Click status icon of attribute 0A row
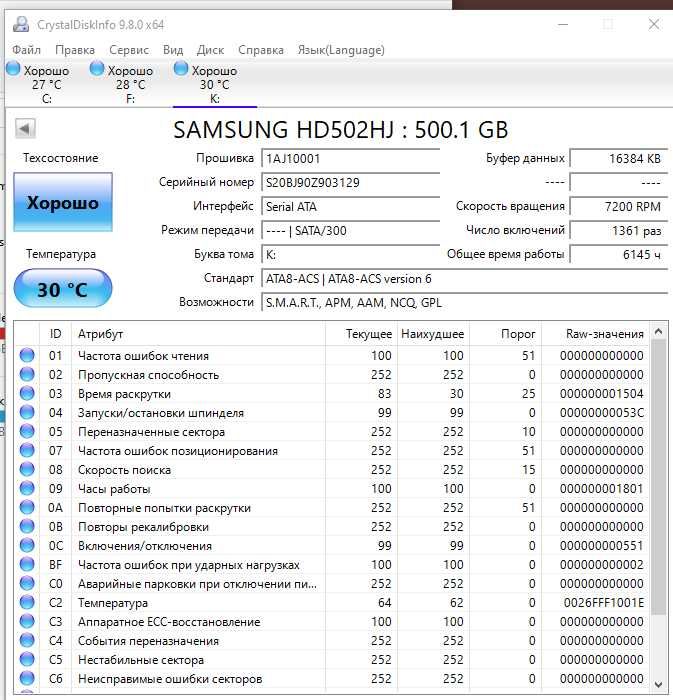The image size is (673, 700). (27, 507)
